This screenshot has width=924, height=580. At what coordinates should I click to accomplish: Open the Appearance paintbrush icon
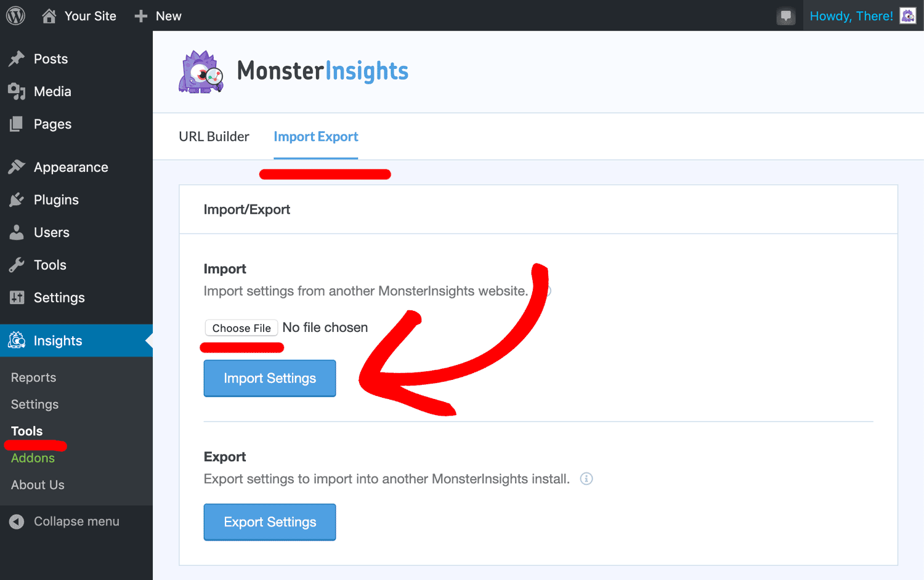click(18, 167)
